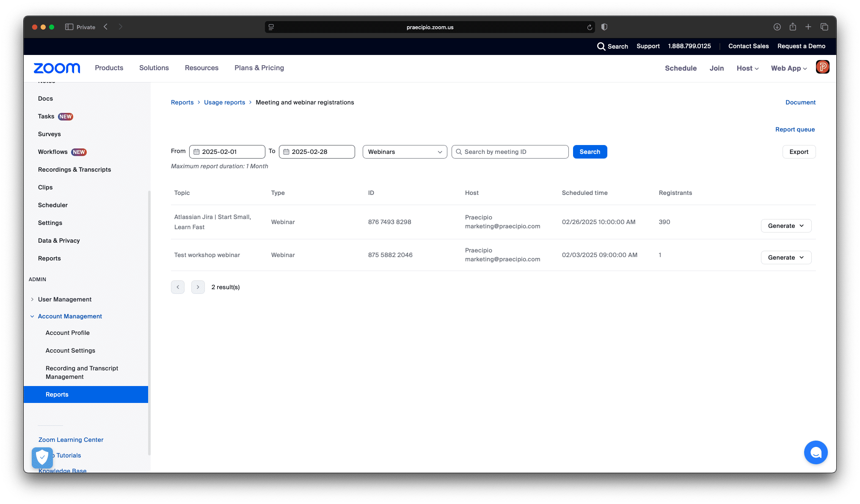Go to next results page arrow
This screenshot has height=504, width=860.
(198, 287)
